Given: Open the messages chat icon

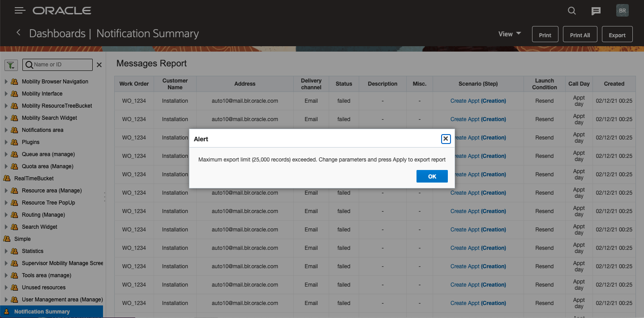Looking at the screenshot, I should click(x=596, y=11).
